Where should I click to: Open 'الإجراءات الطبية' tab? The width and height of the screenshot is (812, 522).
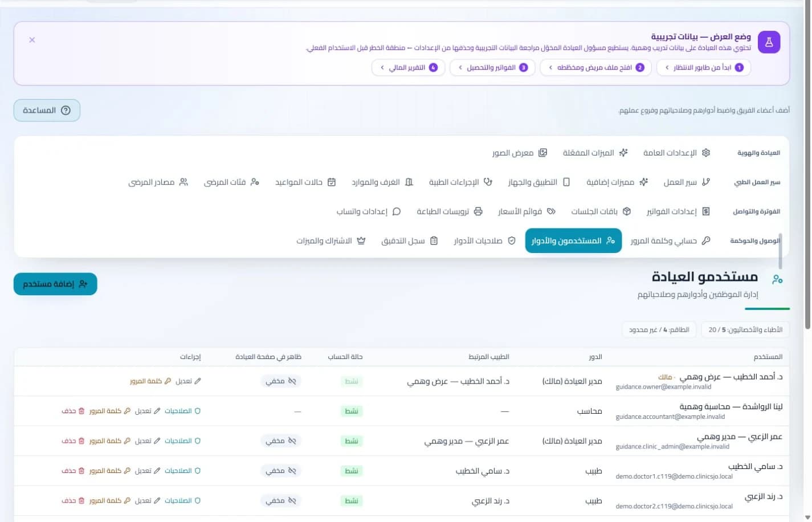click(460, 182)
